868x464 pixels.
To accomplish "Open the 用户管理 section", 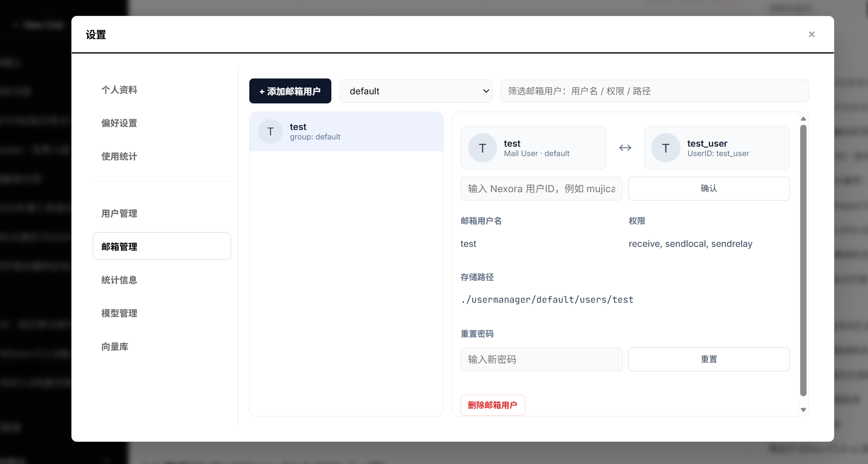I will coord(119,214).
